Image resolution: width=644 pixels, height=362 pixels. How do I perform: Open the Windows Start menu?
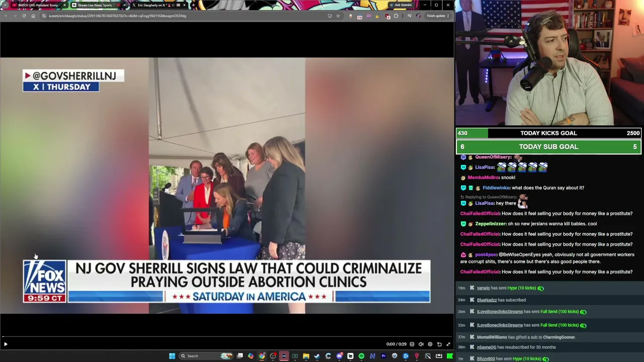pyautogui.click(x=172, y=356)
